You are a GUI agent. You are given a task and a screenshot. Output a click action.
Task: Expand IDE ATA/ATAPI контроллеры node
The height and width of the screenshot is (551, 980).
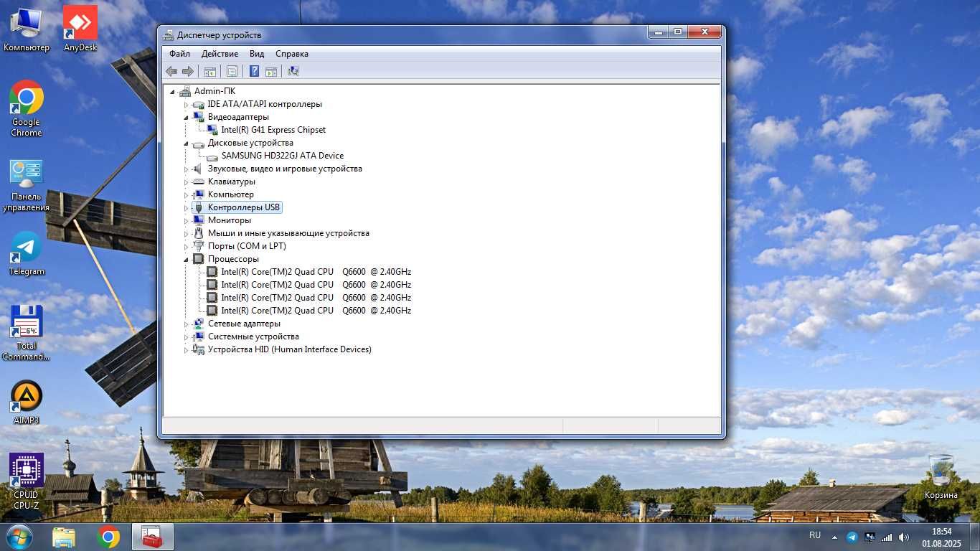[x=186, y=105]
